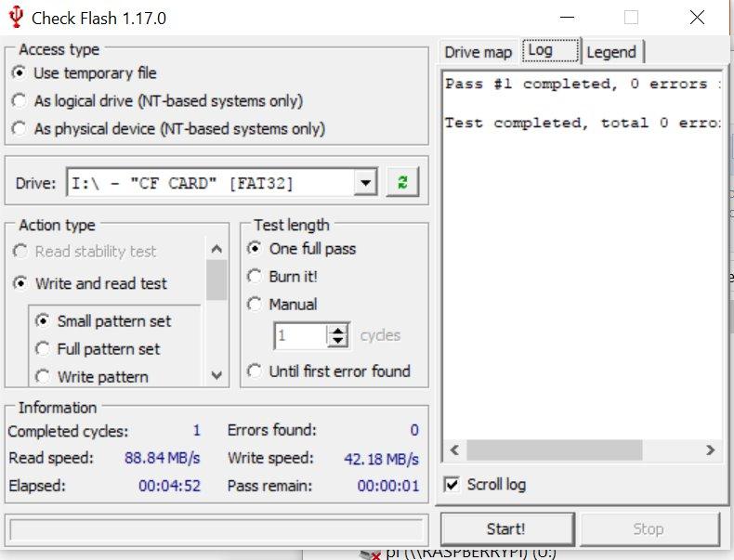The width and height of the screenshot is (734, 560).
Task: Click the log horizontal scrollbar thumb
Action: [555, 450]
